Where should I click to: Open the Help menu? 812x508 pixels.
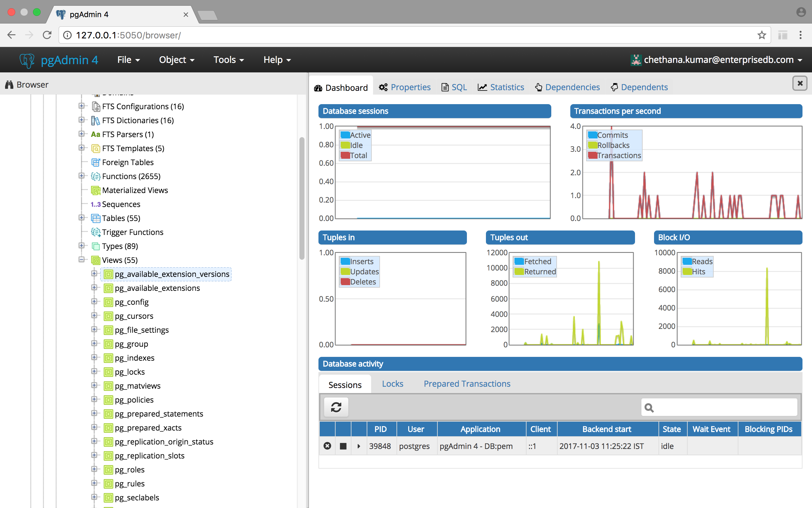(277, 60)
